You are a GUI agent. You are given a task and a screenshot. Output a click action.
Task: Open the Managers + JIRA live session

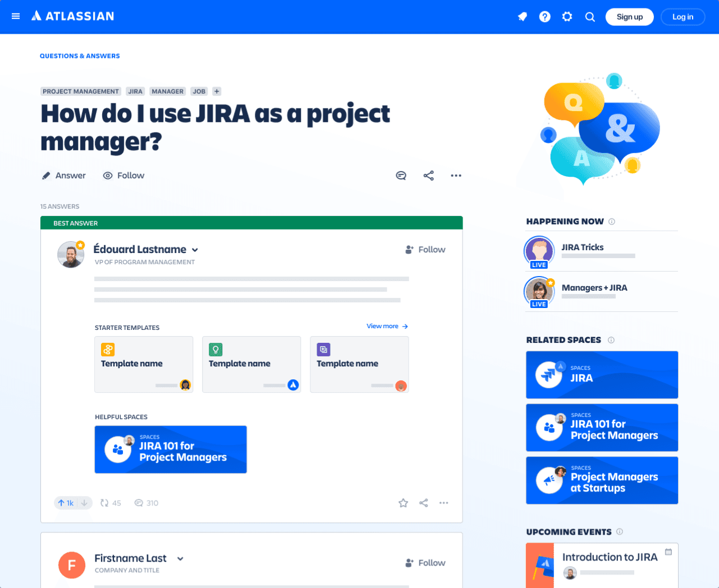click(x=602, y=292)
